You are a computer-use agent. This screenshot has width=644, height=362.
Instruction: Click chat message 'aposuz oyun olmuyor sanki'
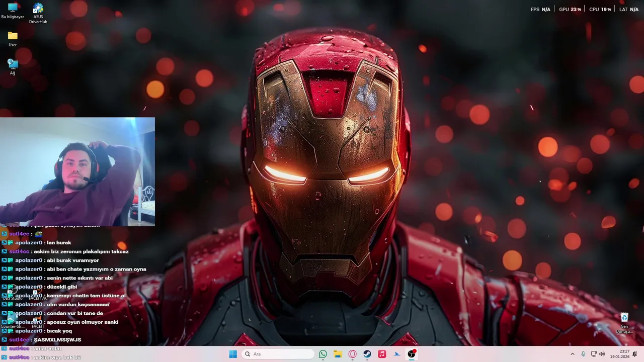click(83, 322)
